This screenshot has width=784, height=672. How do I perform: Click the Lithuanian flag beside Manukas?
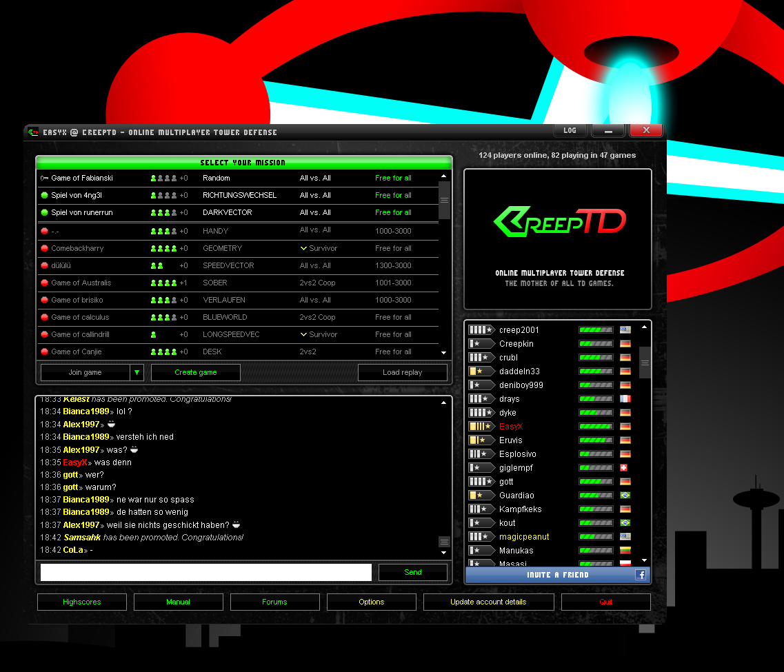pos(625,551)
